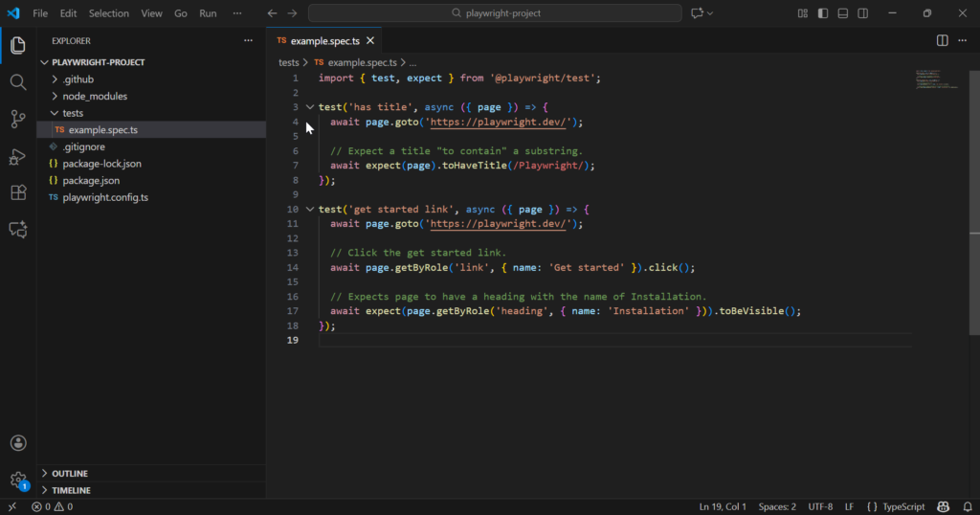Toggle the bottom Panel layout button

coord(843,13)
